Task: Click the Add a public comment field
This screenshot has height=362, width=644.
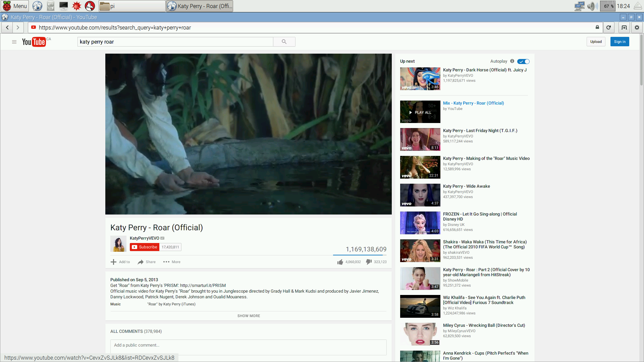Action: click(248, 347)
